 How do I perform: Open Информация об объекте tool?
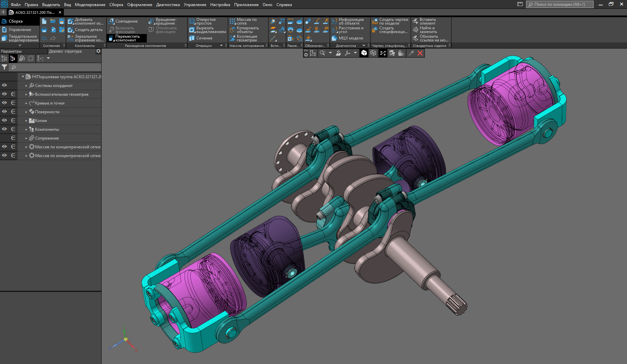(348, 21)
